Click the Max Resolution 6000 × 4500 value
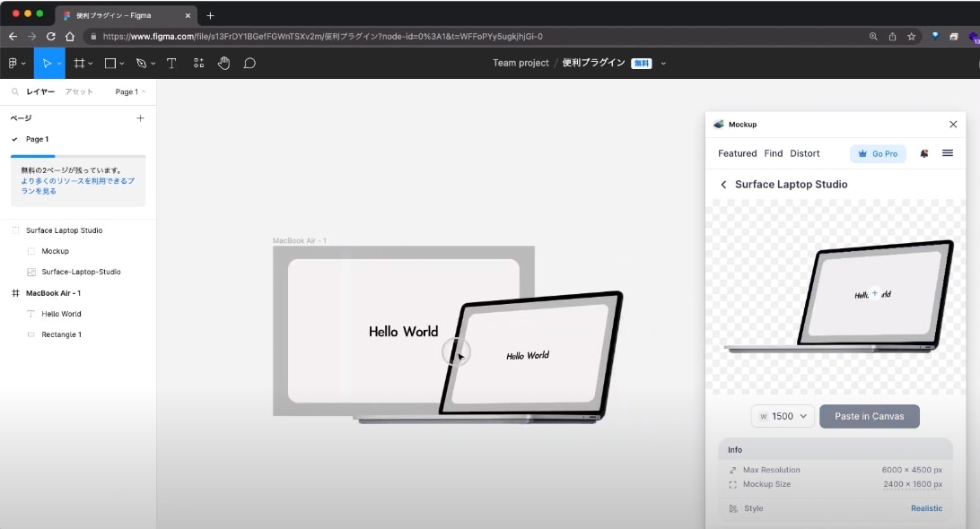The image size is (980, 529). coord(912,470)
